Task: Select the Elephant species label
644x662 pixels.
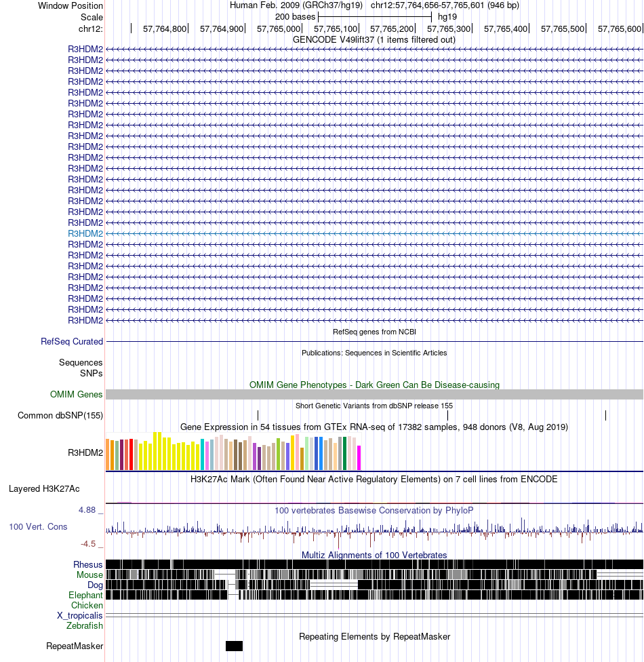Action: click(85, 595)
